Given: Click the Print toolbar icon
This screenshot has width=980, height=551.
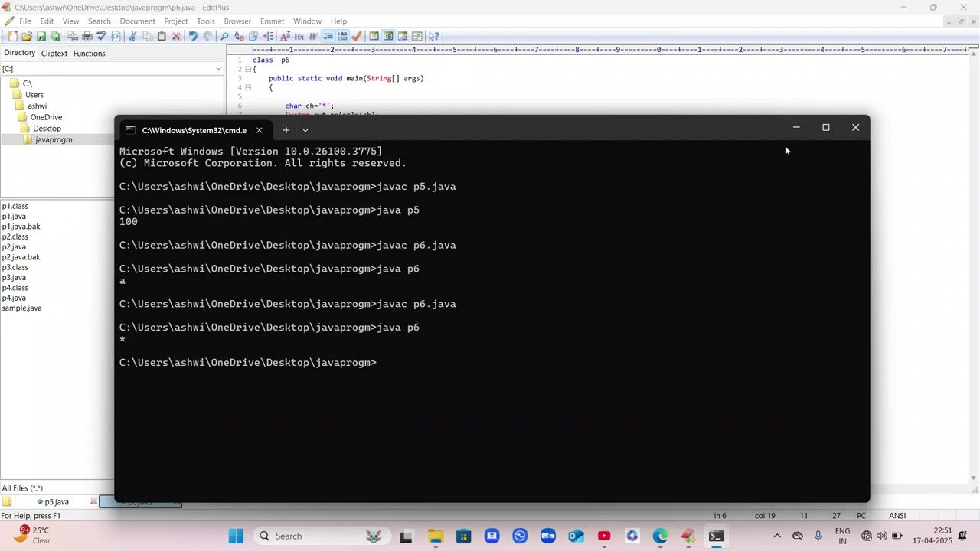Looking at the screenshot, I should (87, 36).
